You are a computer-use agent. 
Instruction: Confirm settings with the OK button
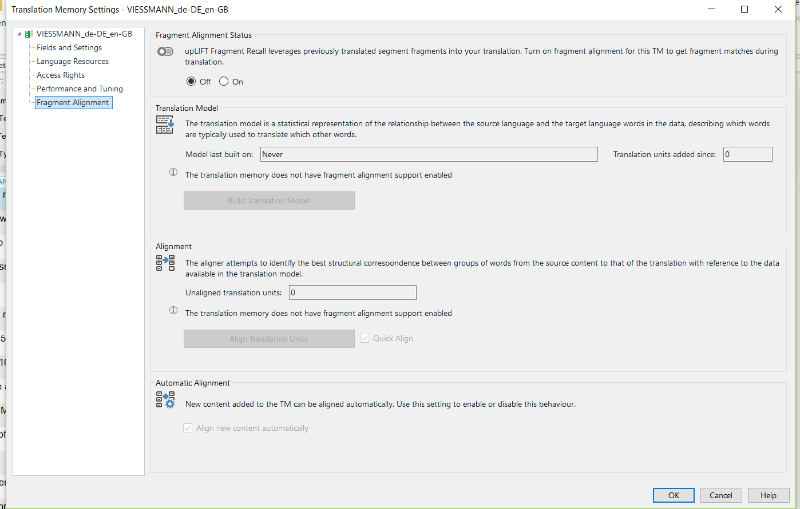pos(673,495)
